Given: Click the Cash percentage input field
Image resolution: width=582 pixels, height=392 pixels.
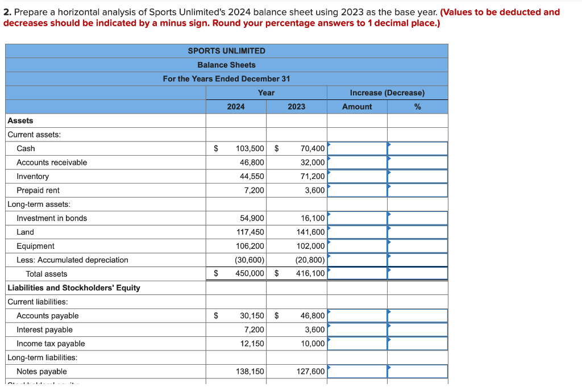Looking at the screenshot, I should click(418, 148).
